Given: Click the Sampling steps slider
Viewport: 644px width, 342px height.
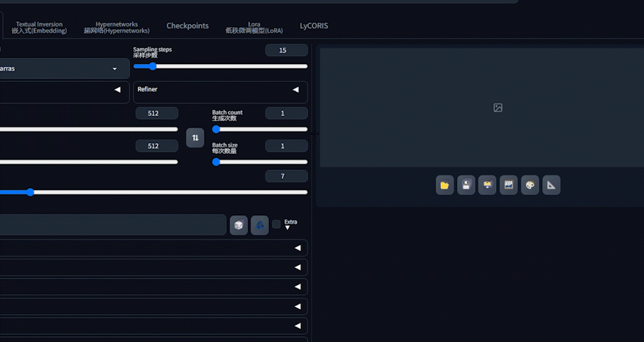Looking at the screenshot, I should click(220, 66).
